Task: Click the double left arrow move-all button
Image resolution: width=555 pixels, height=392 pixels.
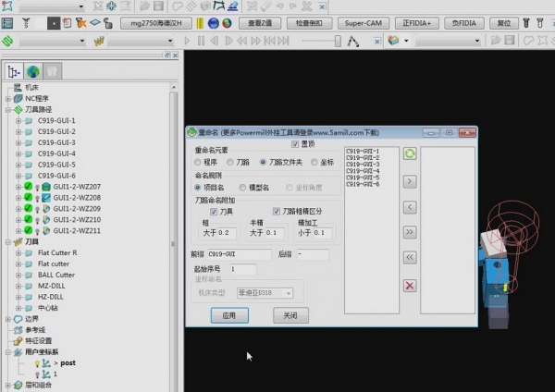Action: [410, 258]
